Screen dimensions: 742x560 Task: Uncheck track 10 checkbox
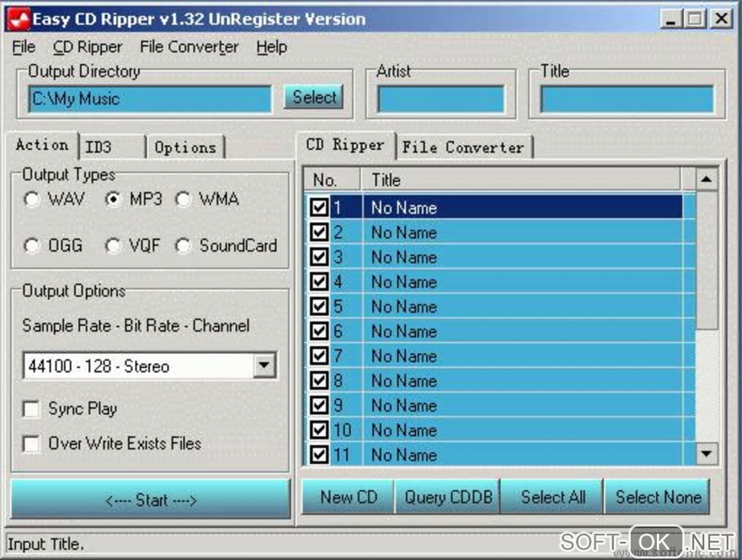pyautogui.click(x=319, y=430)
